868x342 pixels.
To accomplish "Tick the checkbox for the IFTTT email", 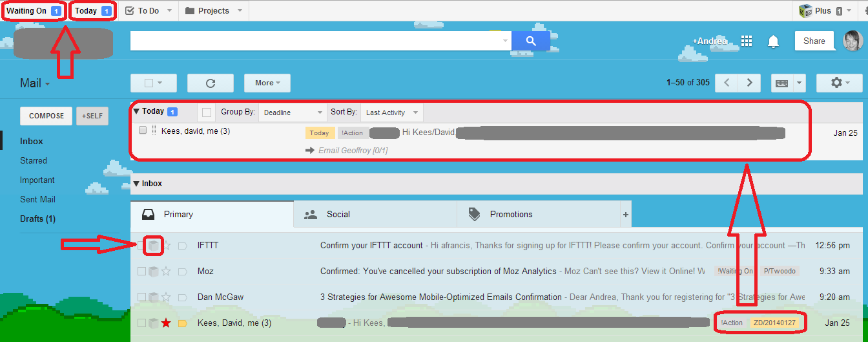I will (x=141, y=245).
